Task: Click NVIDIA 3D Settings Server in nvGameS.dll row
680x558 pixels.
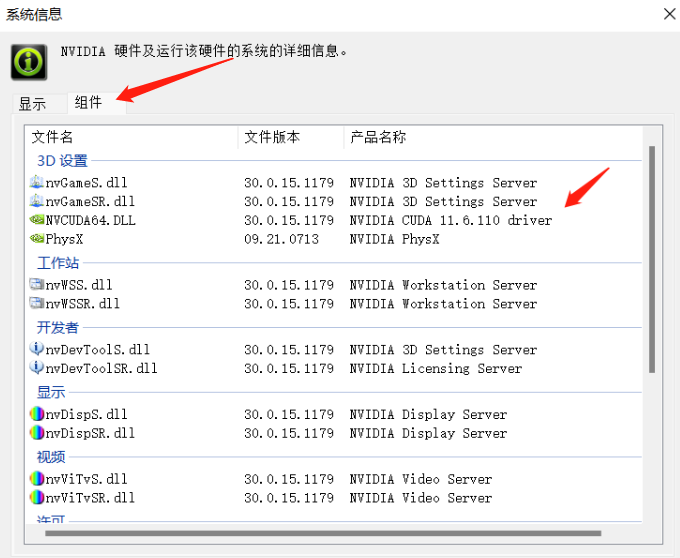Action: tap(443, 183)
